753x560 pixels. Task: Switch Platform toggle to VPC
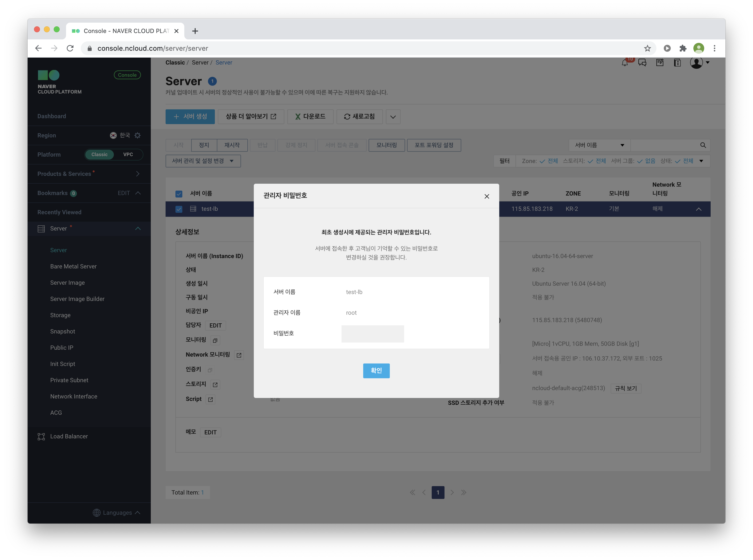coord(128,155)
